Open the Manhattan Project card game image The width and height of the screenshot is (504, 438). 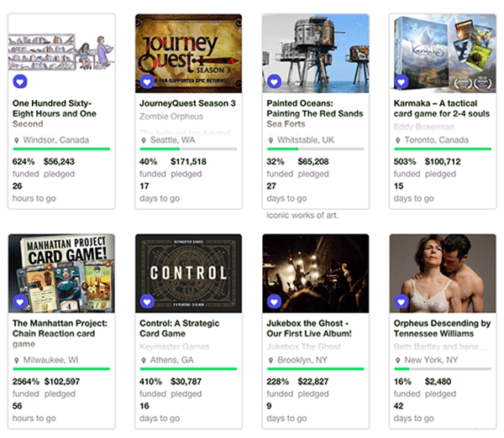tap(61, 273)
